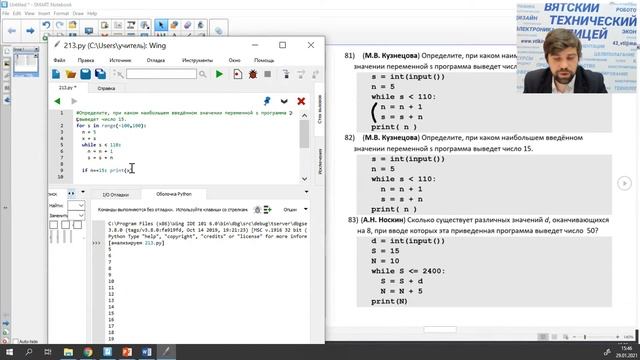The image size is (640, 360).
Task: Select the Оболочка Python tab
Action: point(174,194)
